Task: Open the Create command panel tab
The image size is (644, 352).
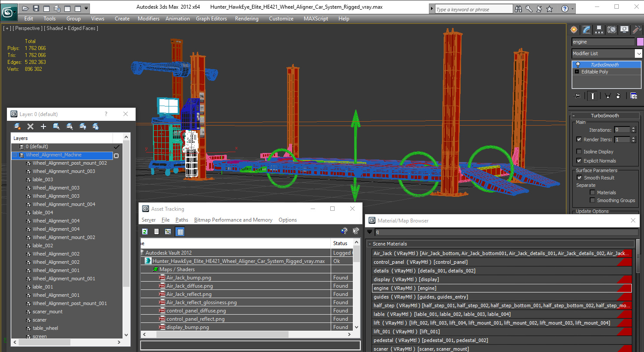Action: pos(574,30)
